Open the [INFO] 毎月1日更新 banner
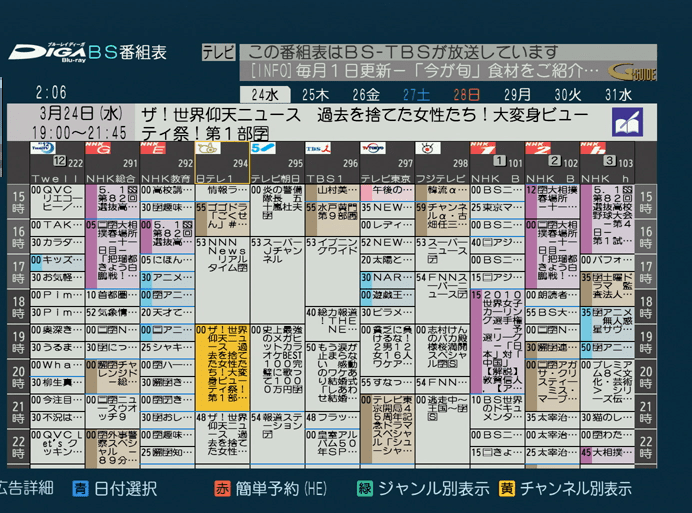This screenshot has height=513, width=692. coord(424,71)
